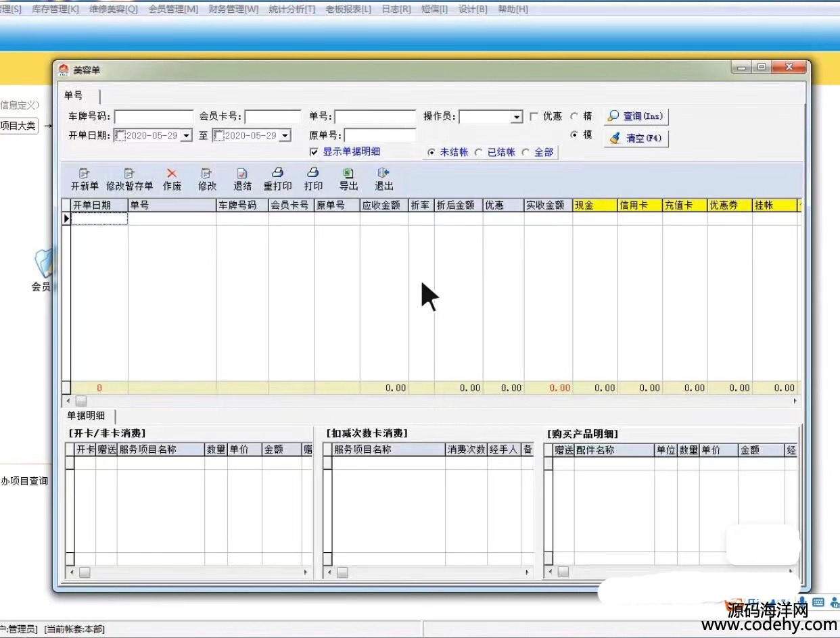Open the 操作员 dropdown list
Viewport: 840px width, 638px height.
(x=517, y=117)
